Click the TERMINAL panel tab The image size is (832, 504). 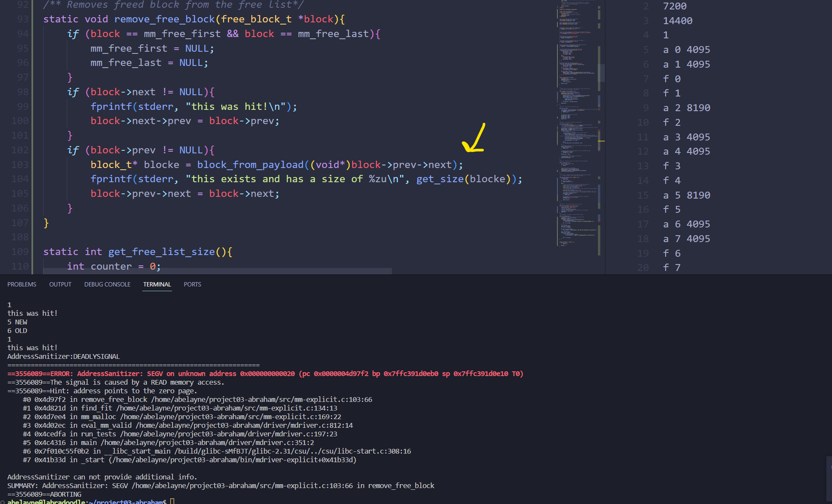click(x=157, y=284)
